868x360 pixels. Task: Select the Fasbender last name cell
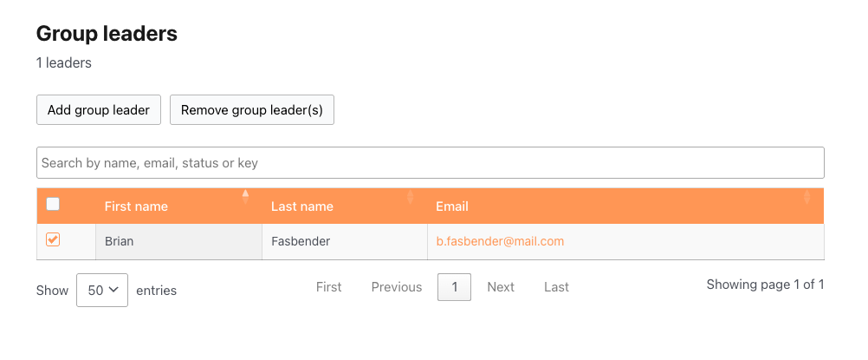click(x=344, y=242)
